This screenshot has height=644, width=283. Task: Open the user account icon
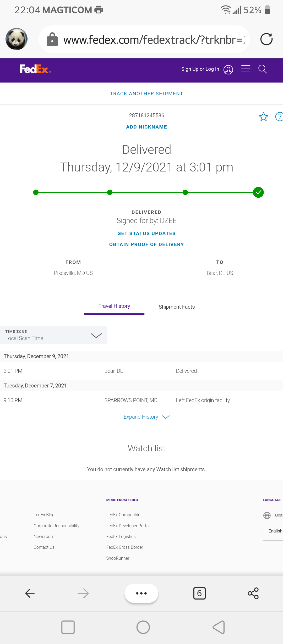[x=228, y=70]
